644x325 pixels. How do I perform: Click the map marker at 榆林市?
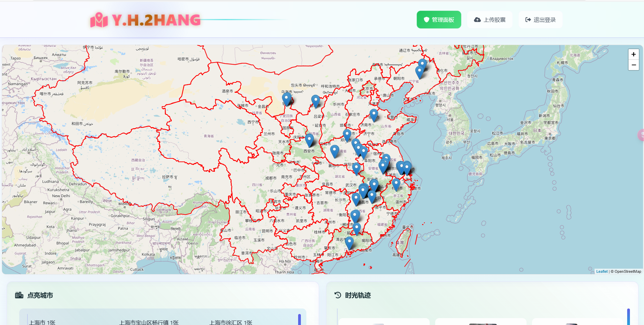click(x=315, y=101)
